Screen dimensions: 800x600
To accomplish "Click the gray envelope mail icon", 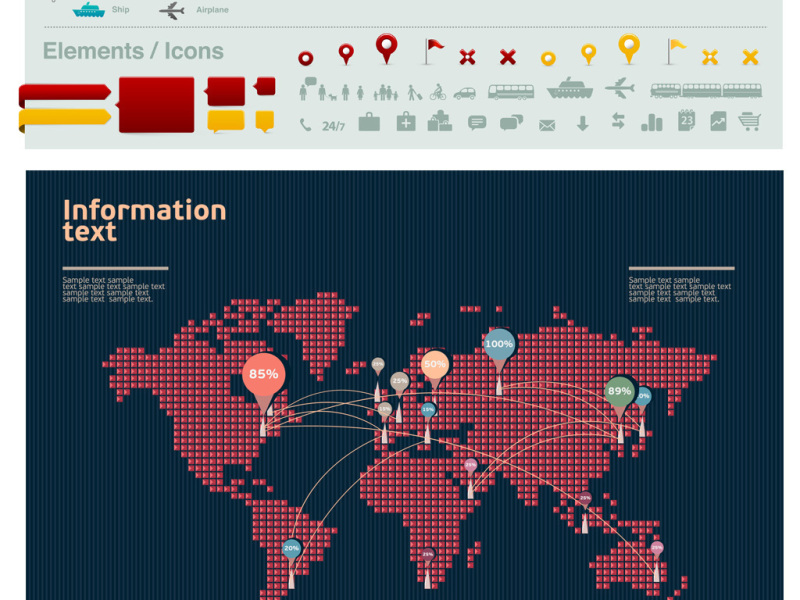I will (x=547, y=125).
